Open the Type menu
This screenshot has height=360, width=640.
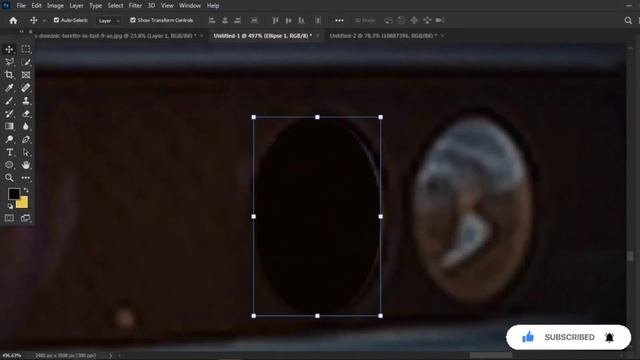coord(96,6)
